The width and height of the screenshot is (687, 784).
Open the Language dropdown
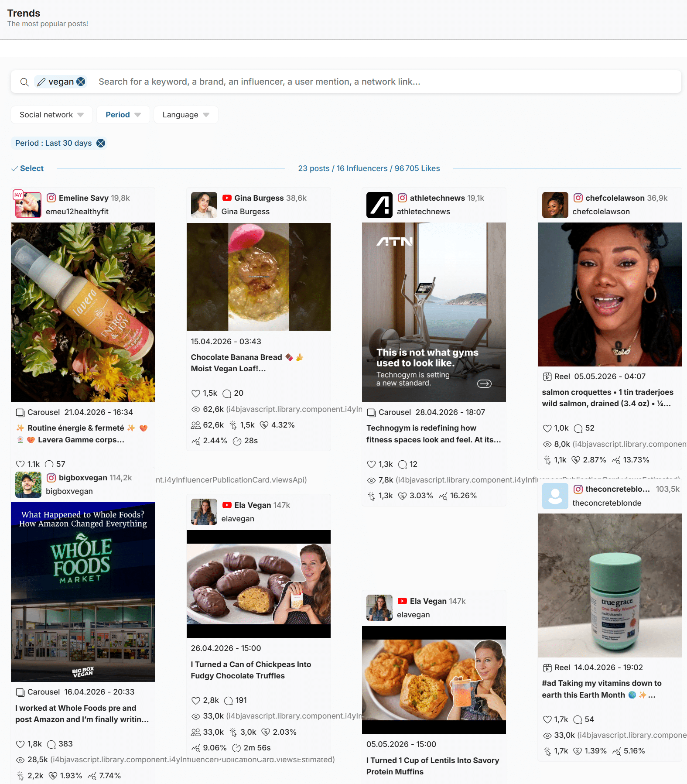click(x=186, y=115)
